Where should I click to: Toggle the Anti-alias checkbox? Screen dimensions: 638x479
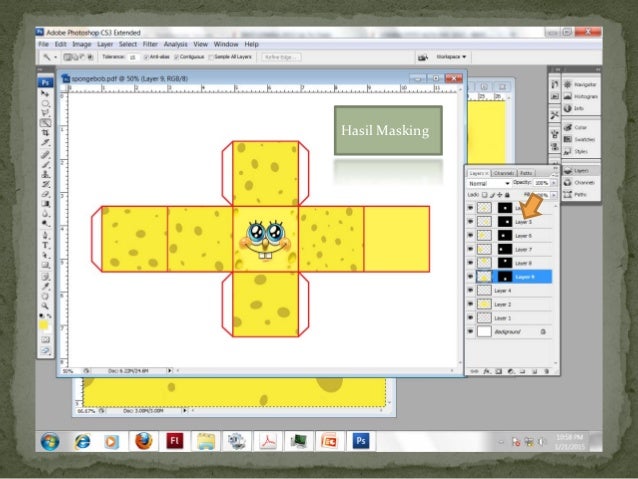146,57
